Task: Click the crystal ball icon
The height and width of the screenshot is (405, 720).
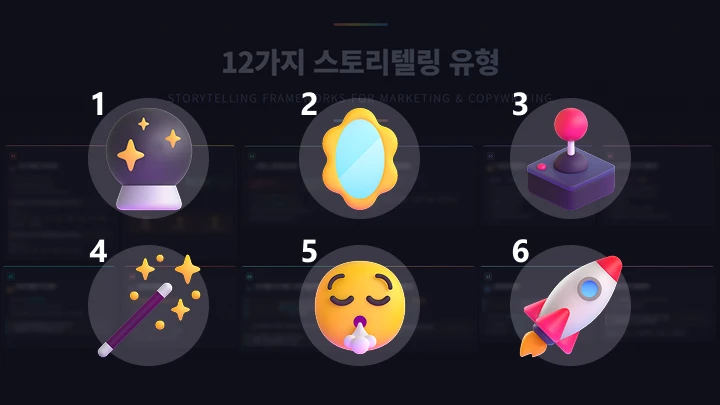Action: (149, 159)
